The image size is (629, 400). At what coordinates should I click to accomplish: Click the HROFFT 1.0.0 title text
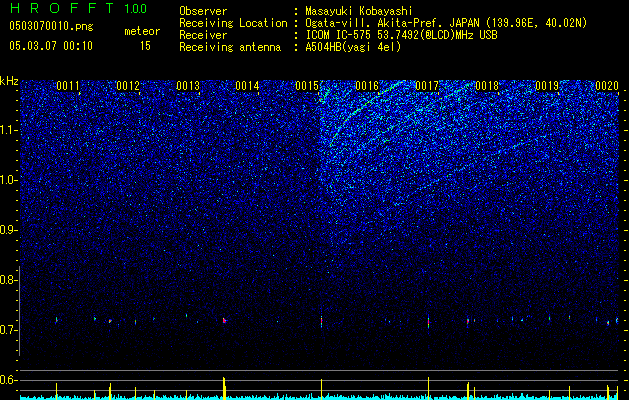click(x=78, y=8)
